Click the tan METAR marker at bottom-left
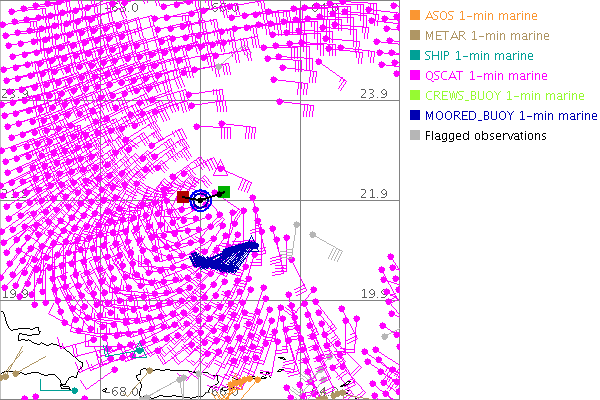Image resolution: width=600 pixels, height=400 pixels. click(8, 378)
